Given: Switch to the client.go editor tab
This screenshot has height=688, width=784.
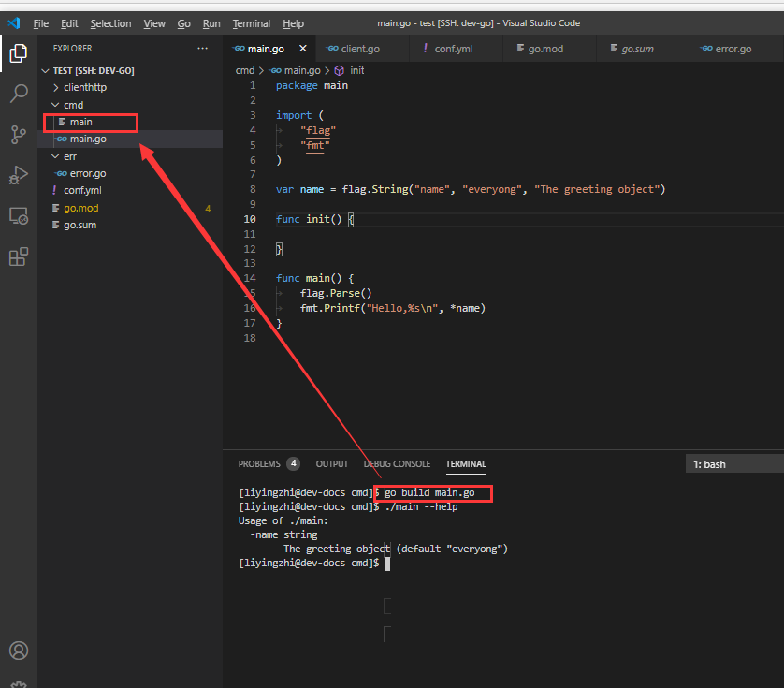Looking at the screenshot, I should pos(362,49).
